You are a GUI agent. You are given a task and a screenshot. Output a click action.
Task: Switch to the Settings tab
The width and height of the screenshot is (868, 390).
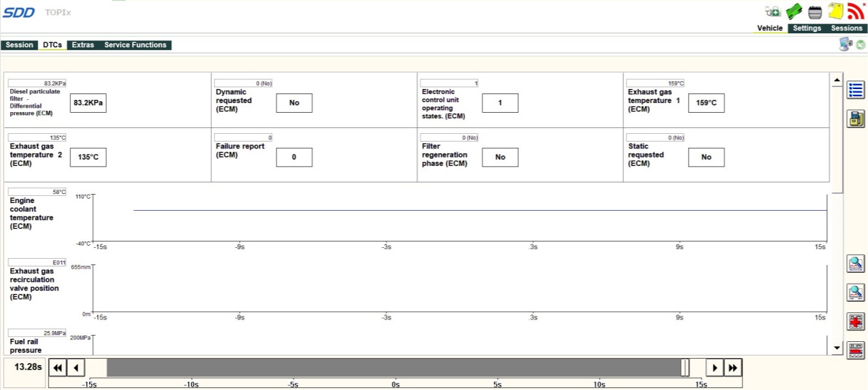807,28
